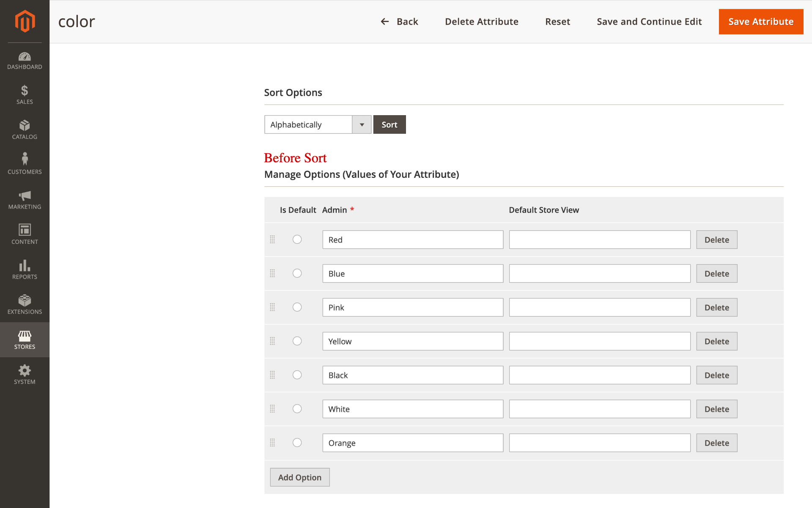
Task: Click the Admin field containing Blue
Action: [413, 273]
